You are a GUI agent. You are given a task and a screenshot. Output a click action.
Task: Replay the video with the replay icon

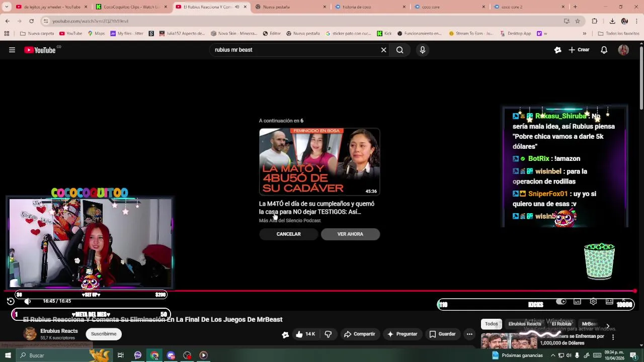(11, 301)
